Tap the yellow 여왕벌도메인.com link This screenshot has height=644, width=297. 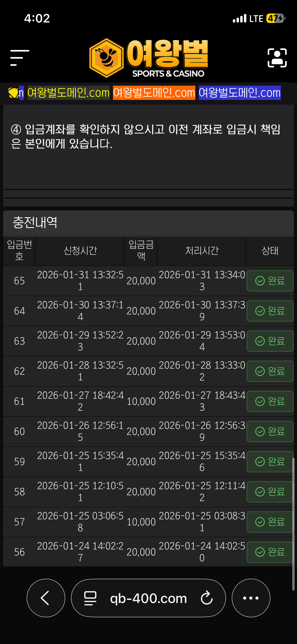click(x=68, y=93)
